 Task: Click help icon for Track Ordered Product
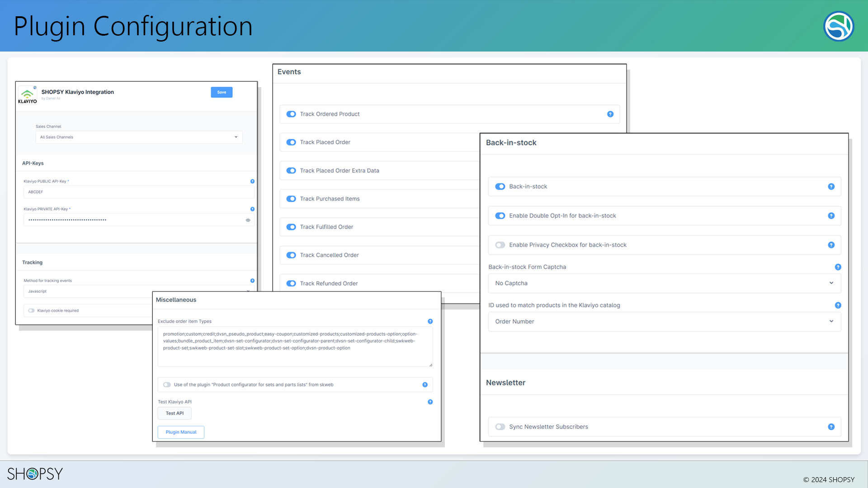point(610,114)
